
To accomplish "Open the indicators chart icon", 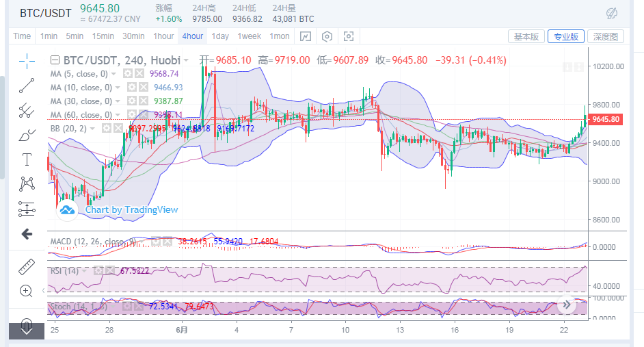I will point(306,36).
